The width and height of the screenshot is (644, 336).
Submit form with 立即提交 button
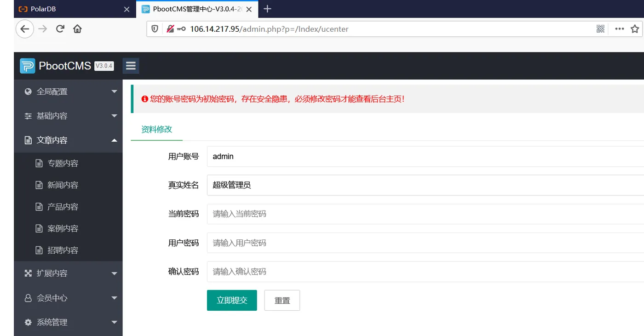click(x=232, y=300)
